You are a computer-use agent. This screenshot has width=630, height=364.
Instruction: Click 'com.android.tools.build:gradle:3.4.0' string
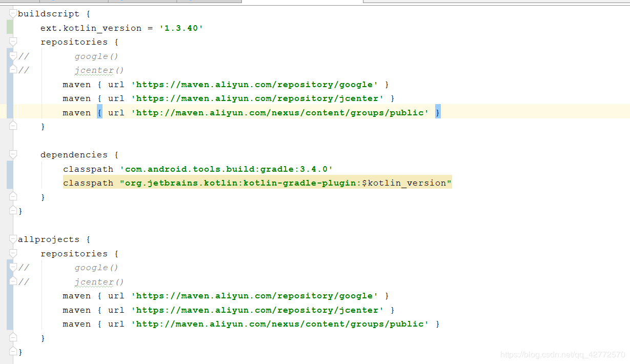pyautogui.click(x=226, y=169)
